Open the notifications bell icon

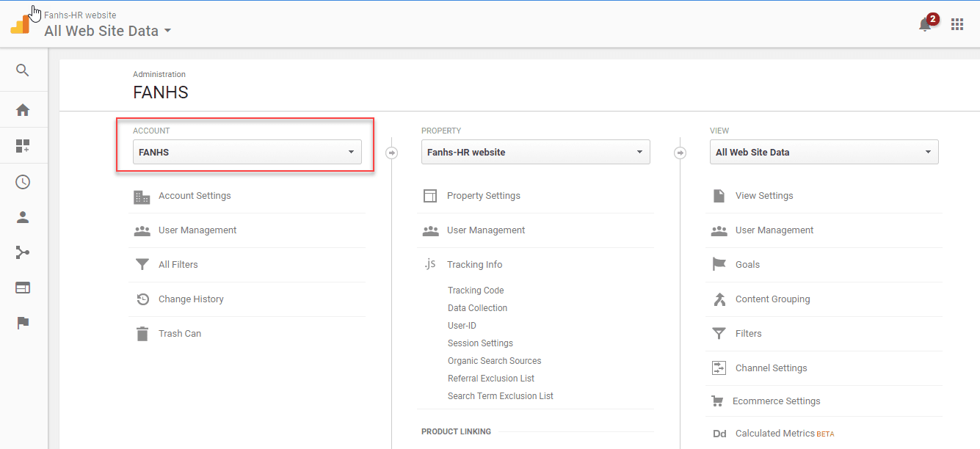click(925, 25)
